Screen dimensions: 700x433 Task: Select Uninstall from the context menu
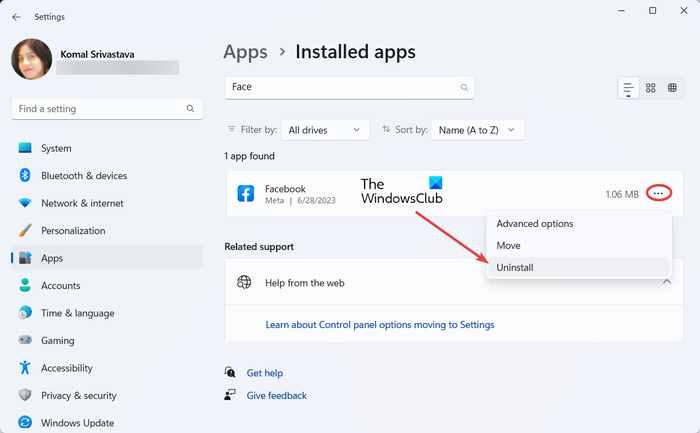tap(514, 267)
